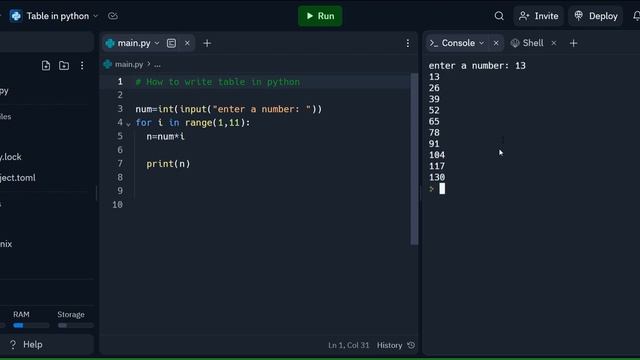Click the editor vertical scrollbar

414,159
